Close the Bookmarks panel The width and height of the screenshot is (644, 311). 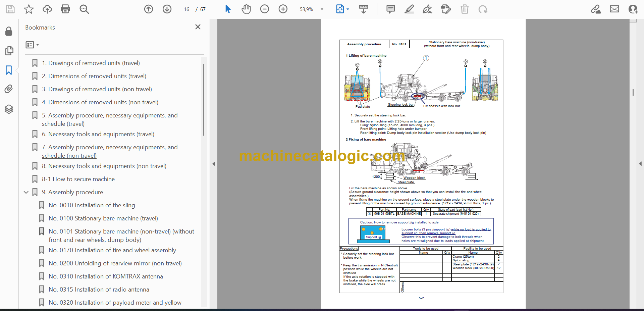tap(198, 27)
